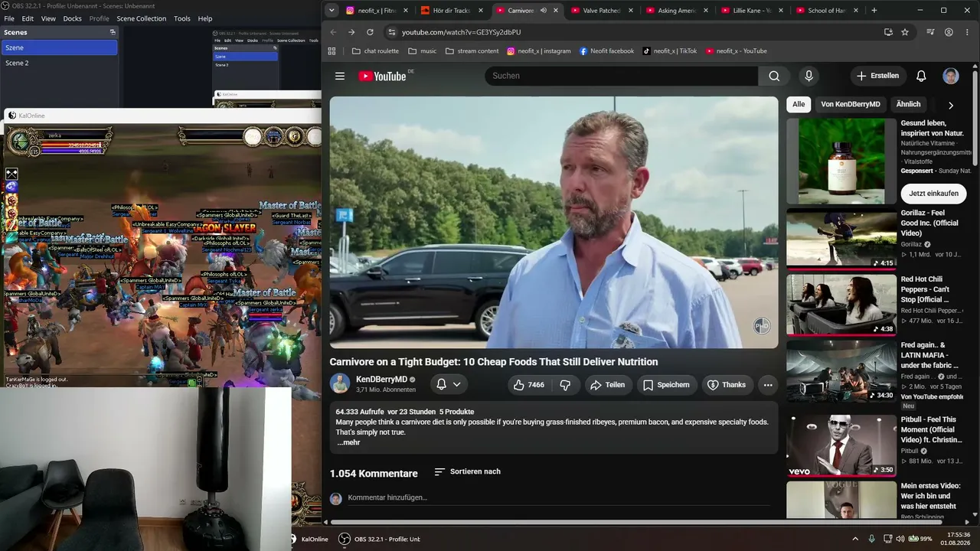This screenshot has height=551, width=980.
Task: Open KenDBerryMD channel avatar
Action: point(340,383)
